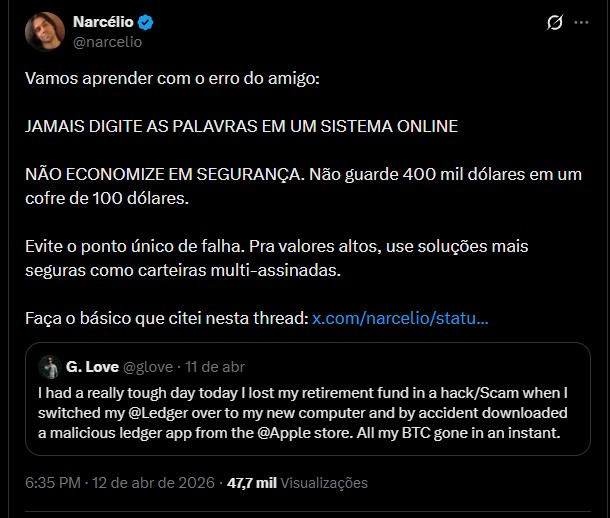This screenshot has height=518, width=610.
Task: Open the three-dot more options menu
Action: (x=583, y=23)
